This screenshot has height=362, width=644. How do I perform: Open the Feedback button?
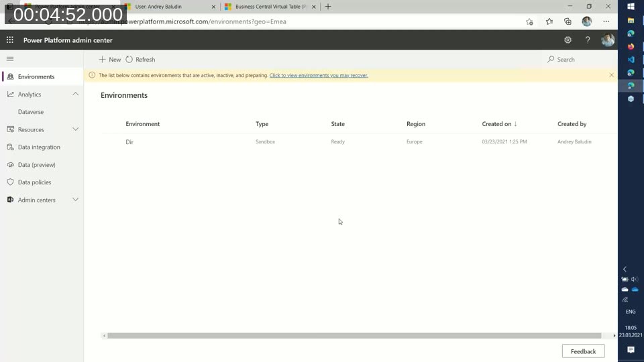(x=583, y=351)
